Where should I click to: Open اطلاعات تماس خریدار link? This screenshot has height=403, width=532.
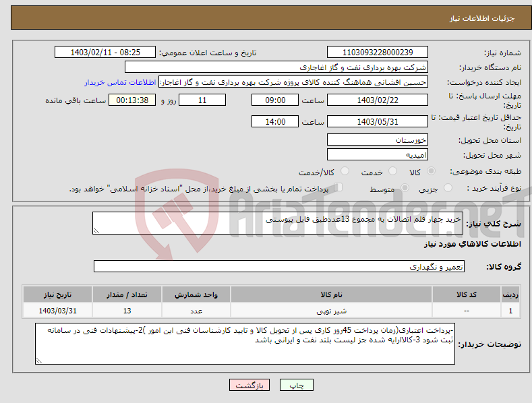click(120, 82)
